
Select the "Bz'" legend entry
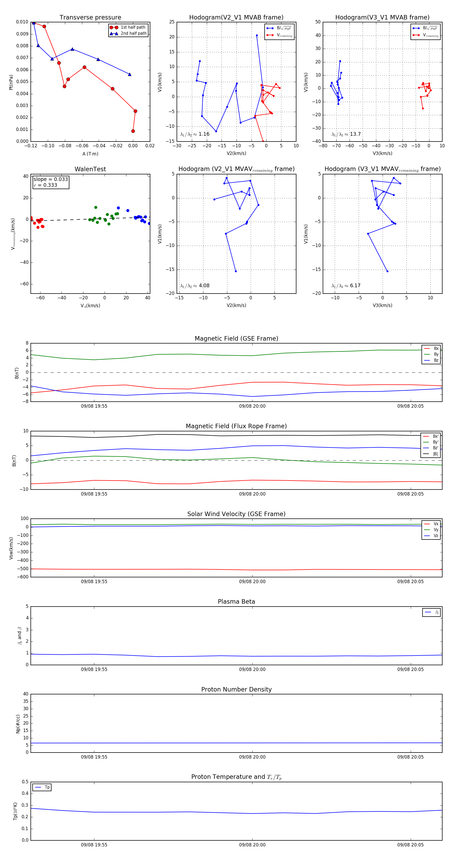[x=431, y=448]
